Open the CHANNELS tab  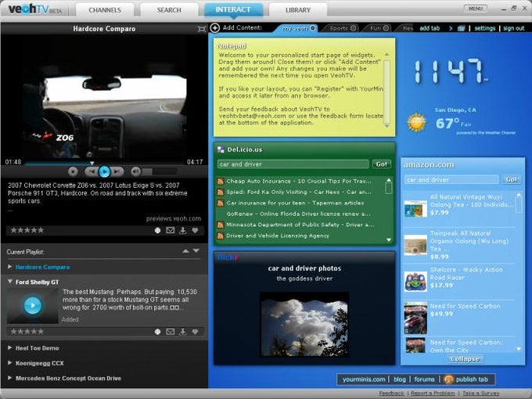[x=105, y=10]
